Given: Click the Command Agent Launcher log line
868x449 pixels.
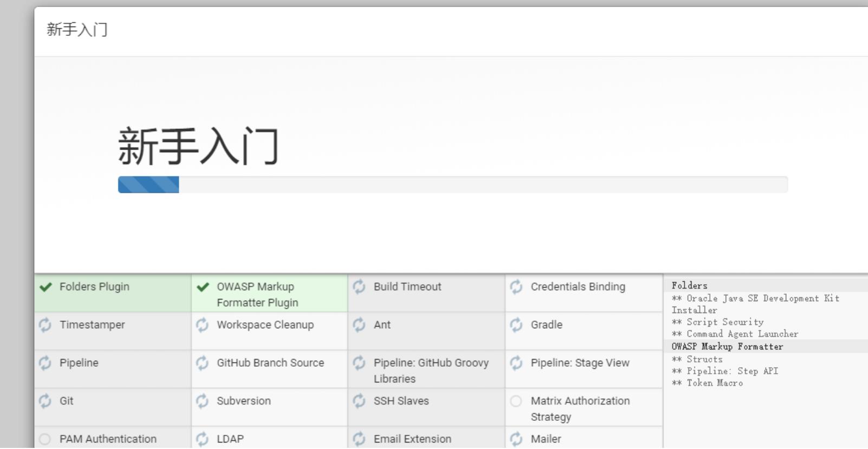Looking at the screenshot, I should (x=735, y=334).
